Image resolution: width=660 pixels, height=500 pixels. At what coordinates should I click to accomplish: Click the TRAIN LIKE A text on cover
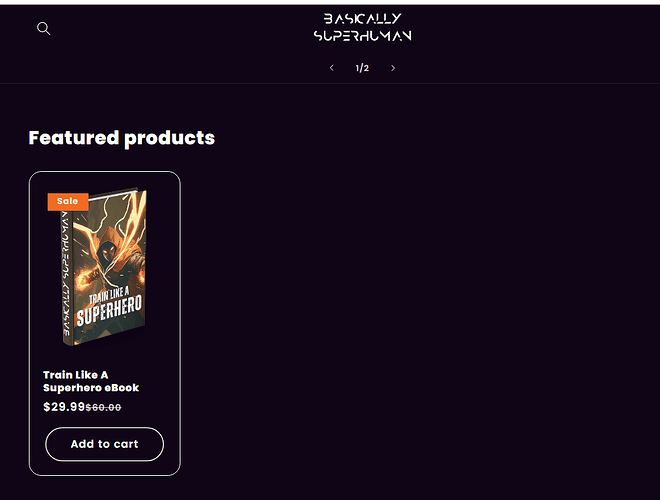coord(109,295)
